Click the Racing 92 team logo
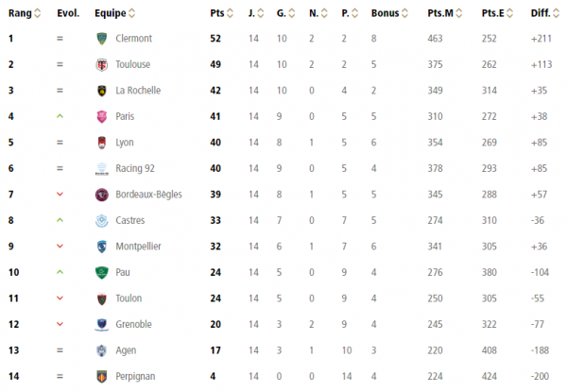Viewport: 567px width, 392px height. click(x=102, y=169)
